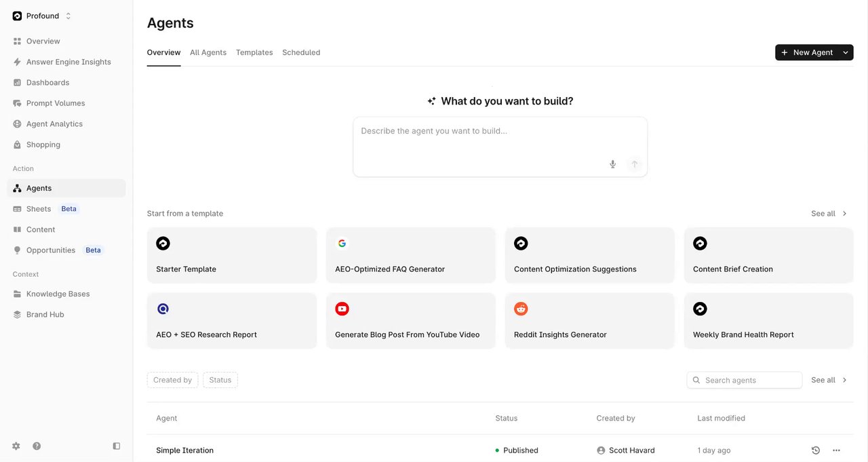
Task: Open the Status filter
Action: click(220, 380)
